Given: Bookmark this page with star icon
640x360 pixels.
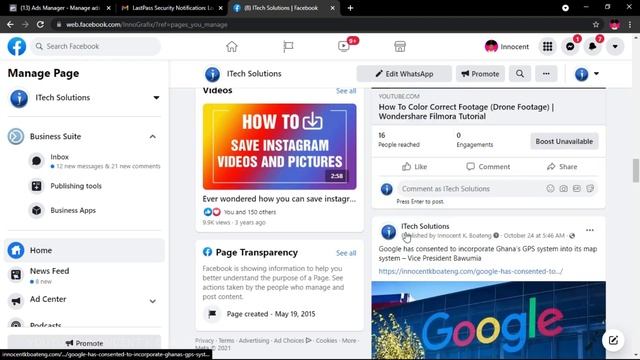Looking at the screenshot, I should (x=596, y=24).
